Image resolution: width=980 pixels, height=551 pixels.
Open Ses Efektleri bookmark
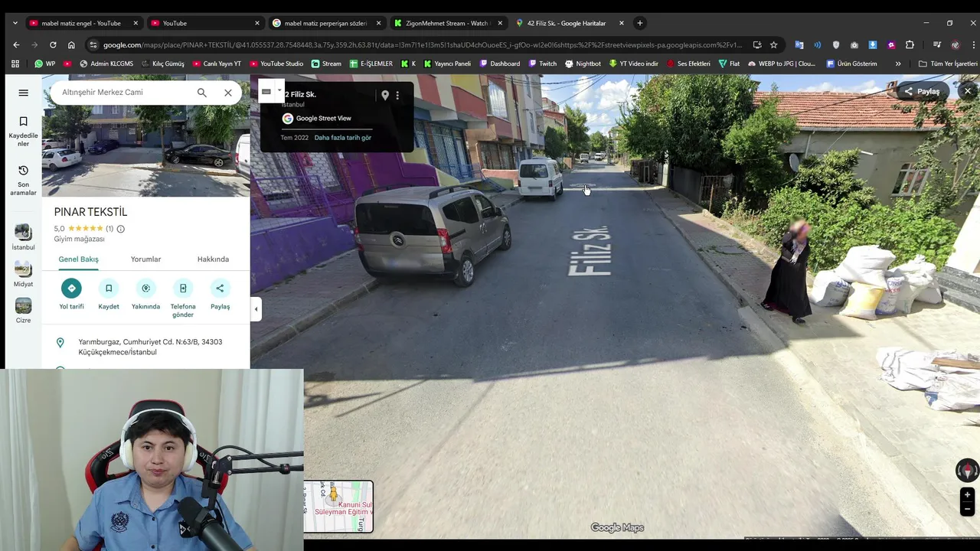[688, 64]
